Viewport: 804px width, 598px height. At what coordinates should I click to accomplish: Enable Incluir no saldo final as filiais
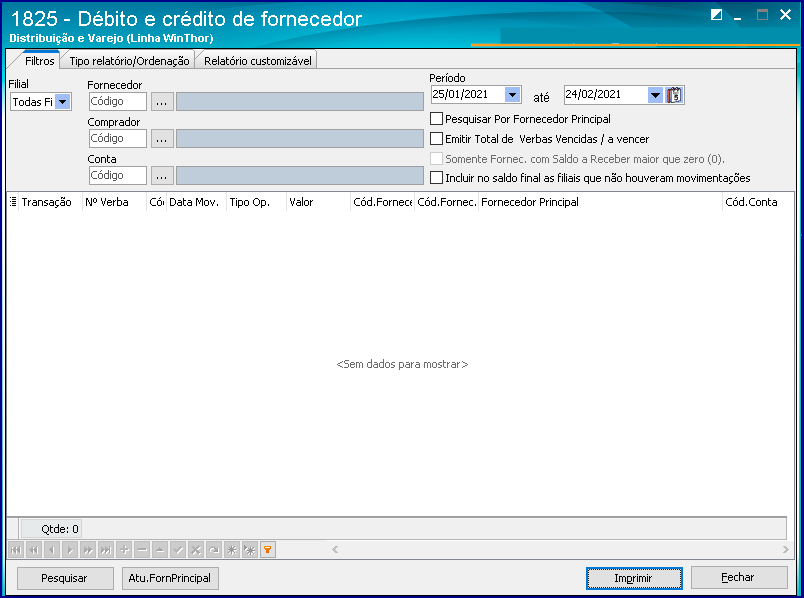[436, 178]
